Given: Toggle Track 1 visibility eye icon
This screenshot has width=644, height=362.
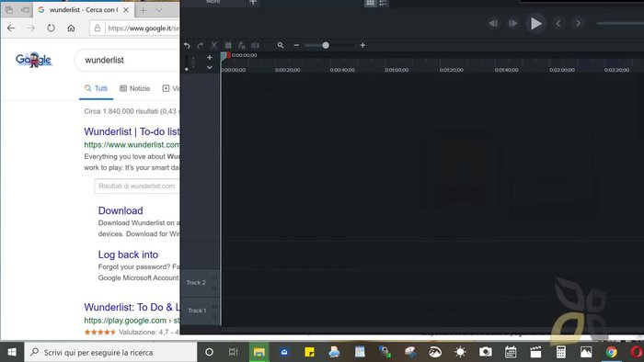Looking at the screenshot, I should pyautogui.click(x=214, y=307).
